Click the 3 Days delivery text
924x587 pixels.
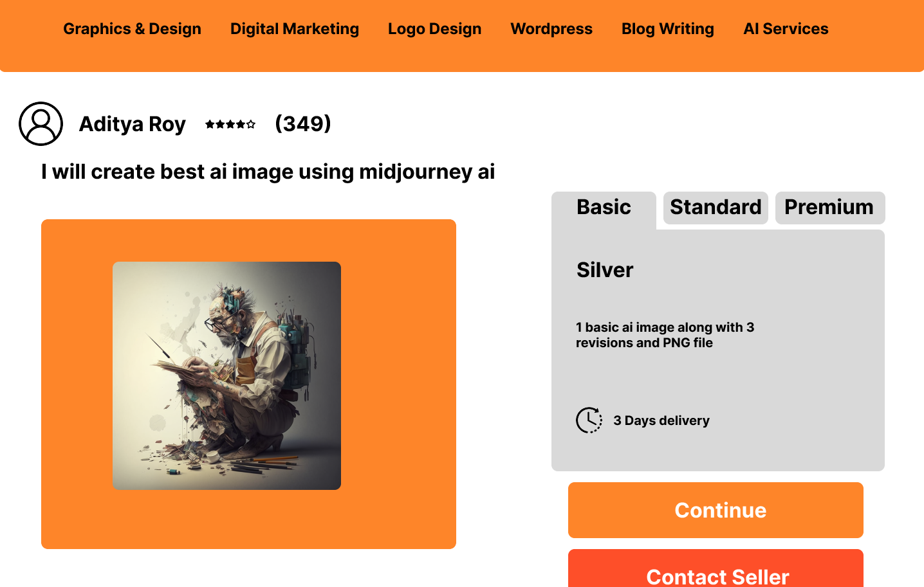click(x=661, y=420)
